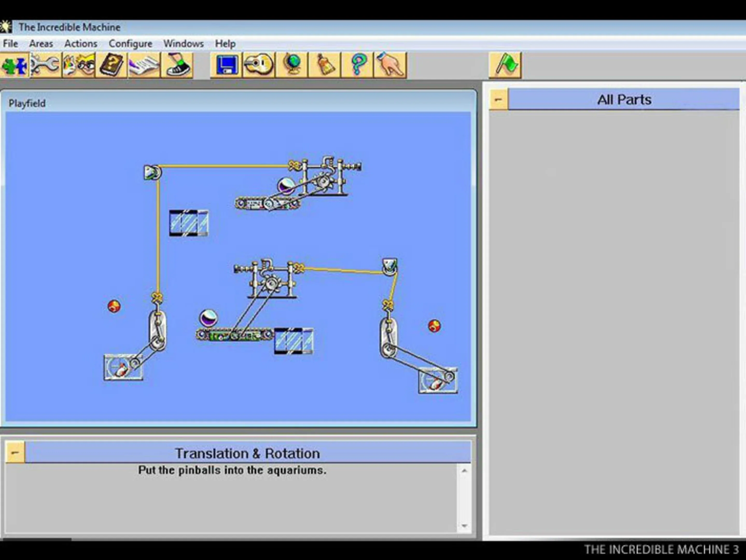
Task: Click the globe icon in toolbar
Action: pos(292,65)
